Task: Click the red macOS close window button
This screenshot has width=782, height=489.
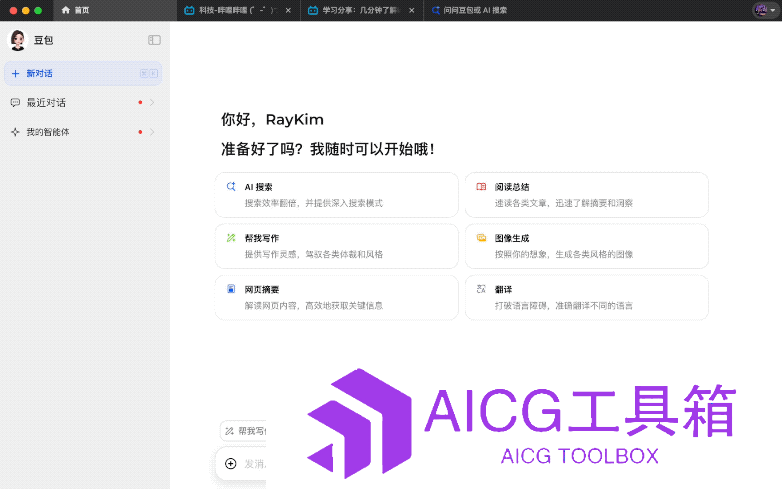Action: 13,10
